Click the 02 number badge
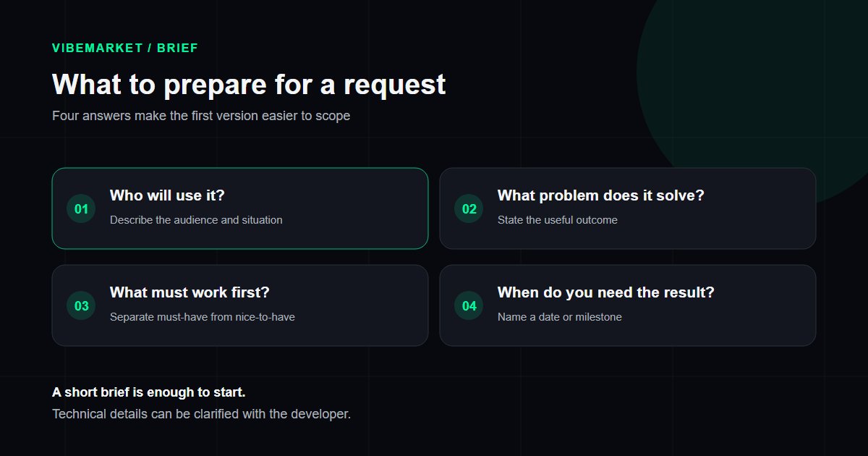 469,209
